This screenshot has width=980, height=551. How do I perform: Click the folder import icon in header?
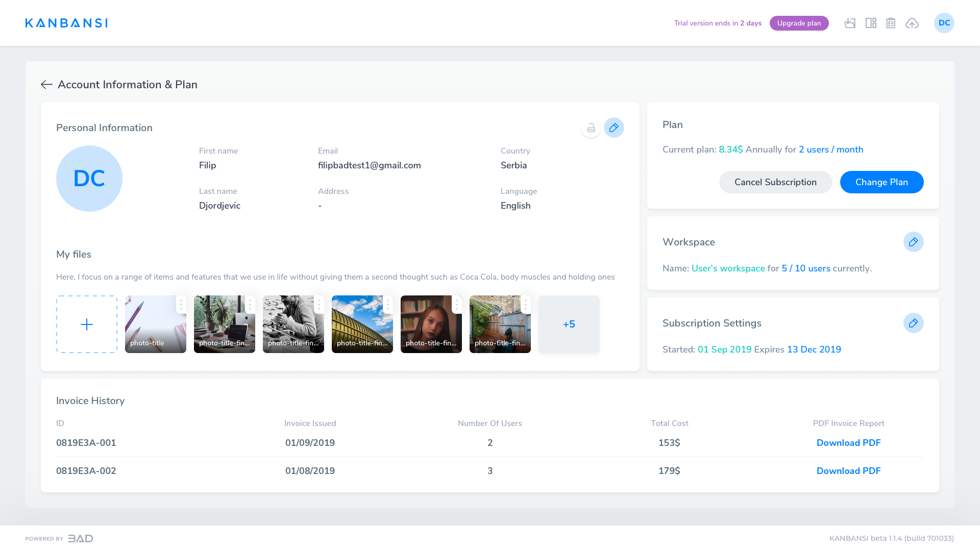point(850,23)
